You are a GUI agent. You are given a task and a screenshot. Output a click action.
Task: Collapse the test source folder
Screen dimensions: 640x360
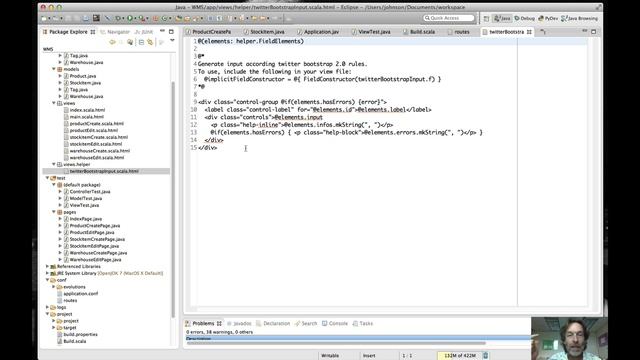coord(47,178)
